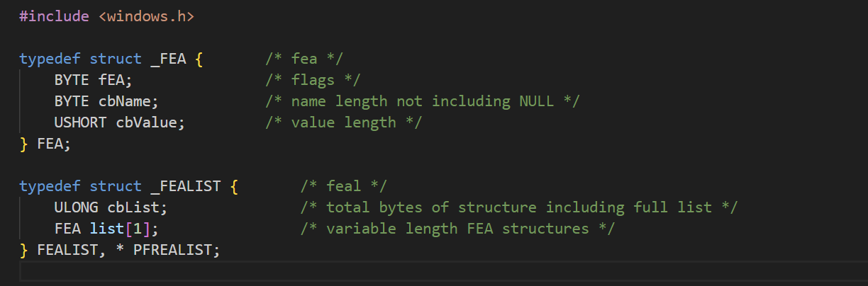Place cursor on the windows.h header name

click(146, 16)
